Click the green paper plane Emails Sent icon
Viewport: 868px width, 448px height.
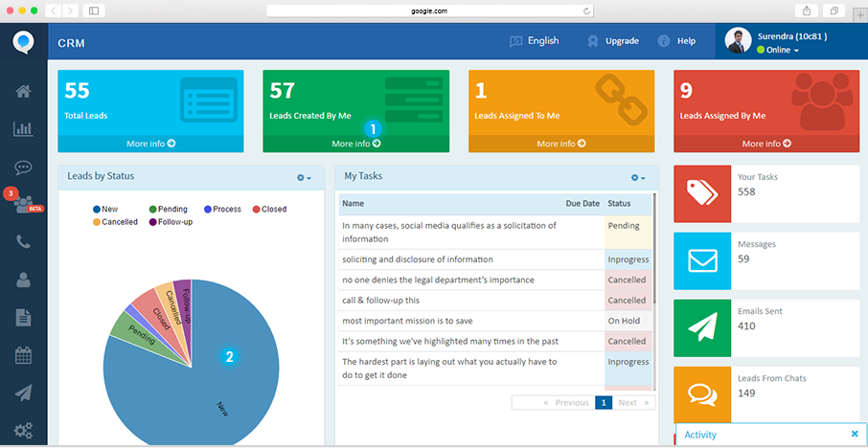pyautogui.click(x=702, y=328)
